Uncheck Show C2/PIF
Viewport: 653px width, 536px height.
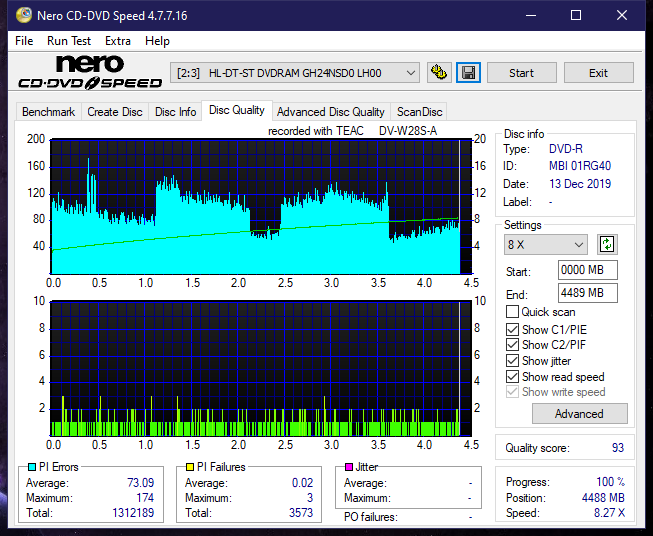[x=512, y=345]
